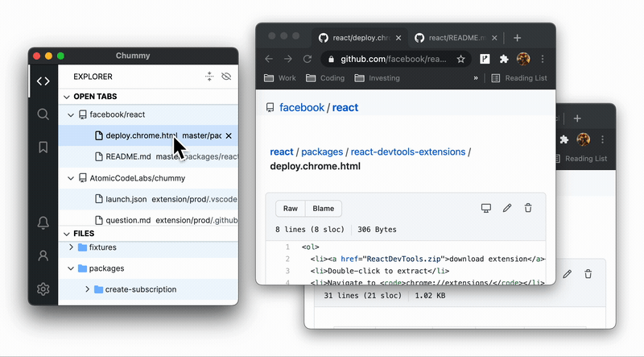Open three-dot menu in back browser window
Image resolution: width=644 pixels, height=357 pixels.
[602, 140]
